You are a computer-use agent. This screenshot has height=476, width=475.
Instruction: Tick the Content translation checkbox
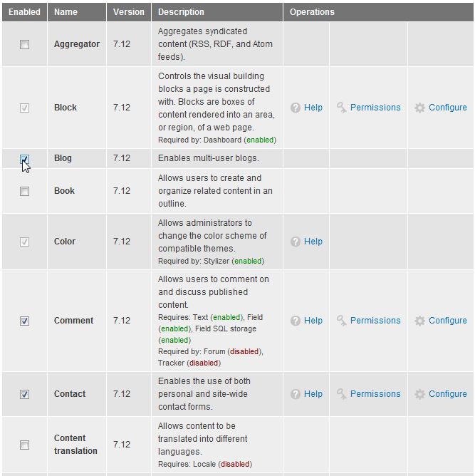click(x=25, y=445)
